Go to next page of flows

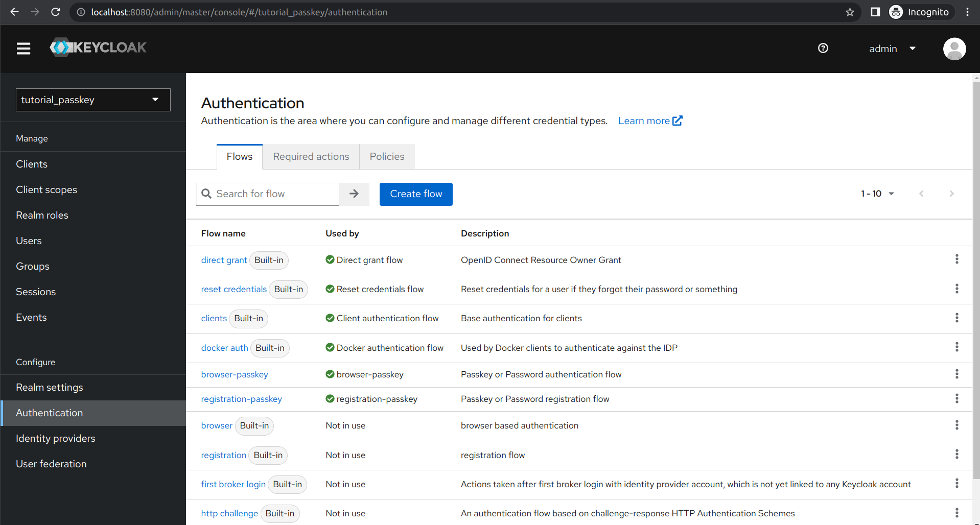pos(951,194)
